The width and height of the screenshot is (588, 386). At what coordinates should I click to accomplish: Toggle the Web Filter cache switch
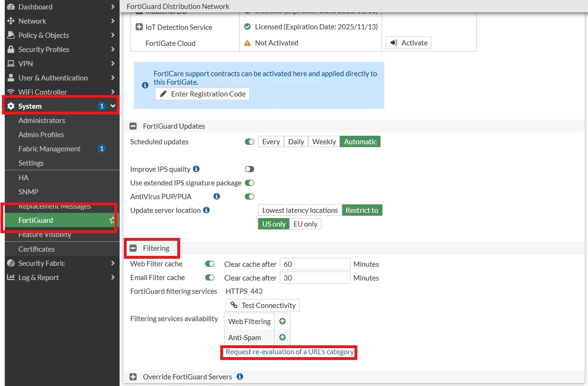pyautogui.click(x=210, y=264)
